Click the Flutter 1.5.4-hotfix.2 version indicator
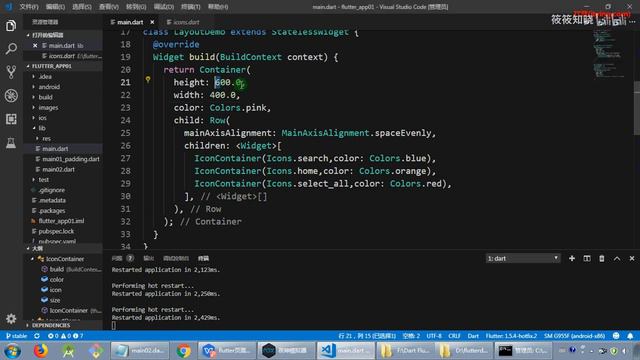 (x=511, y=336)
